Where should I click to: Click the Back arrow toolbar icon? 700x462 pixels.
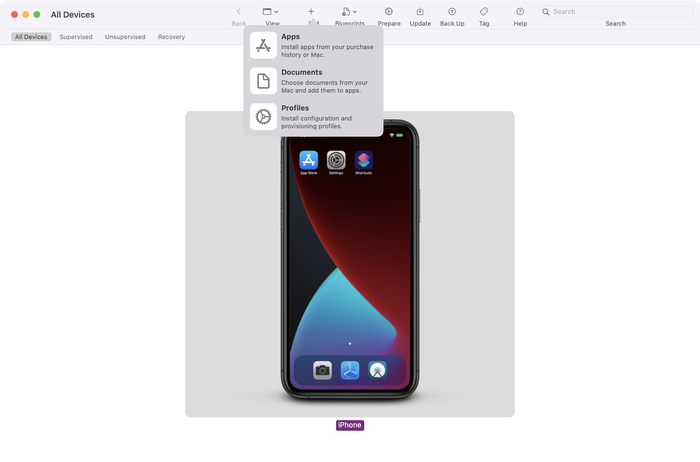tap(238, 12)
